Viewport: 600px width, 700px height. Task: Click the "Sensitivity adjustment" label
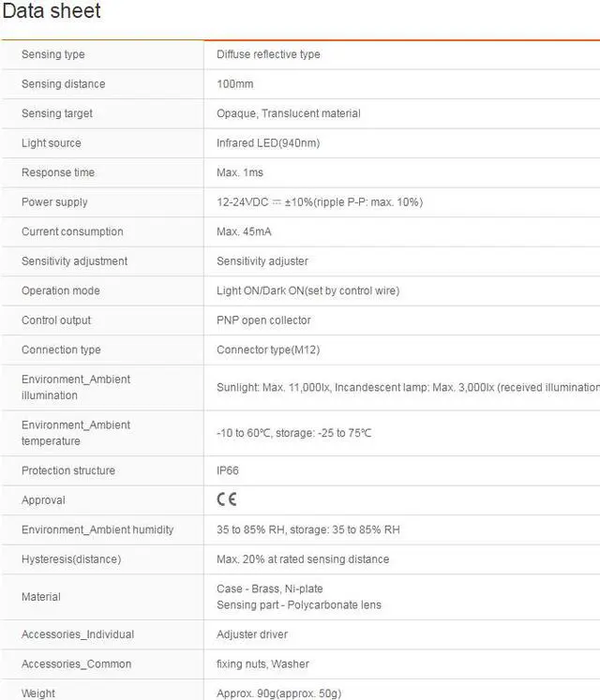[74, 261]
